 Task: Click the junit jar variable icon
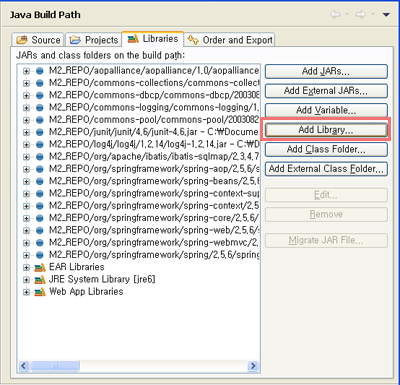click(x=40, y=132)
